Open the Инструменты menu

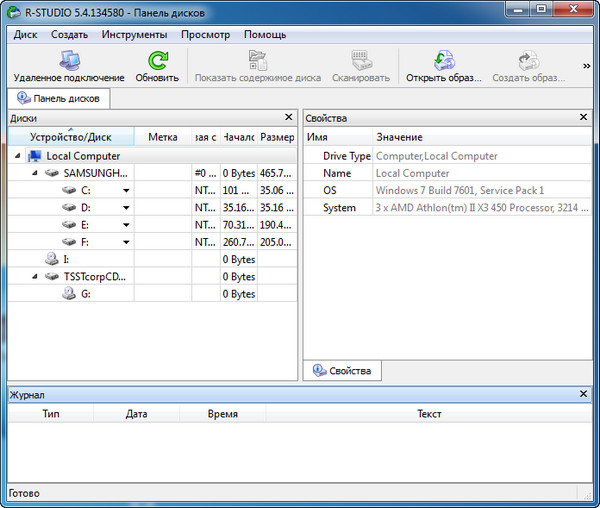click(134, 34)
